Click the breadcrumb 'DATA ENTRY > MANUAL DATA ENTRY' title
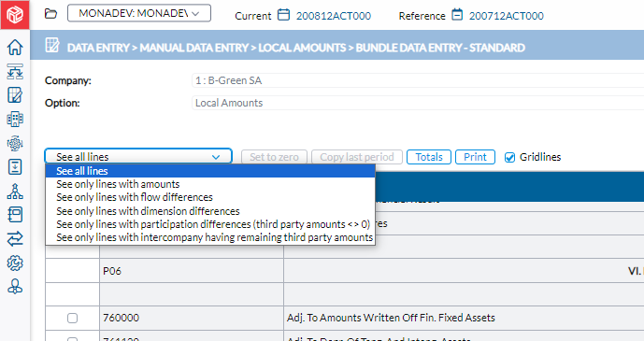This screenshot has height=341, width=644. point(158,48)
